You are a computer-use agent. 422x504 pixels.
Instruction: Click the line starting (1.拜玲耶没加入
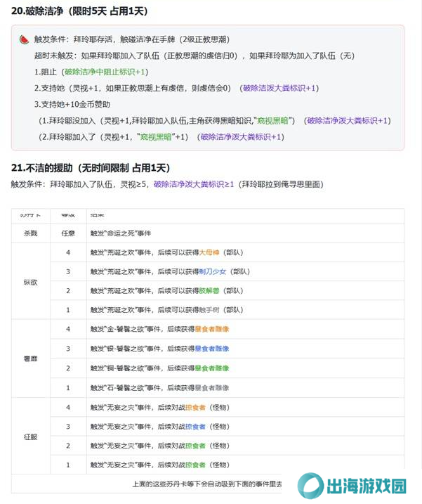215,121
